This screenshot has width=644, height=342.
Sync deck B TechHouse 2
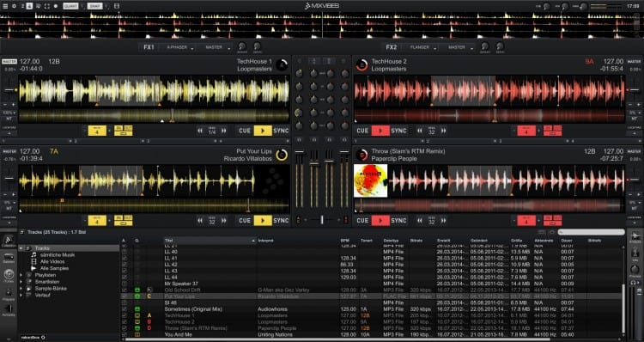[x=398, y=131]
